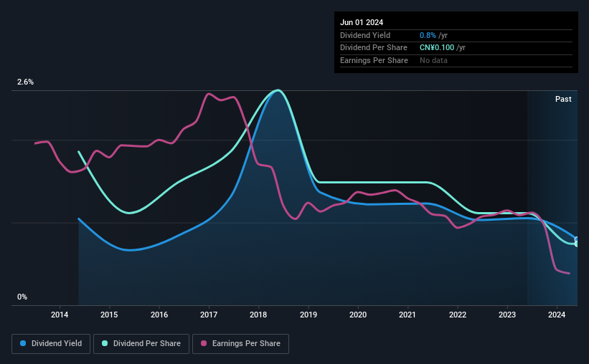Select the 2024 x-axis label
The width and height of the screenshot is (589, 364).
click(557, 315)
